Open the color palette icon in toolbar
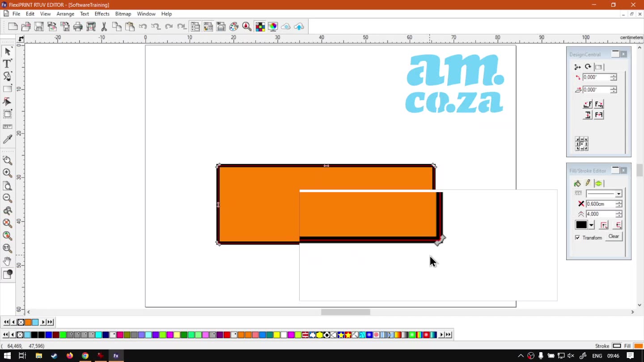This screenshot has width=644, height=362. 234,27
